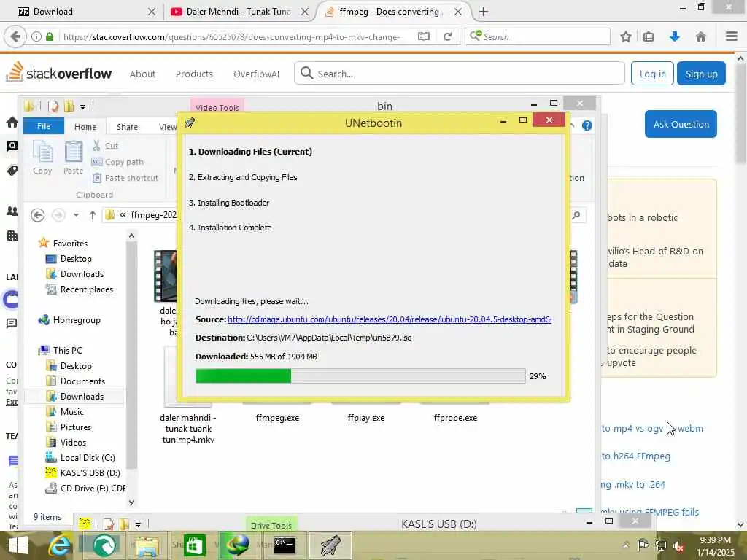747x560 pixels.
Task: Click the Ask Question button
Action: pos(681,124)
